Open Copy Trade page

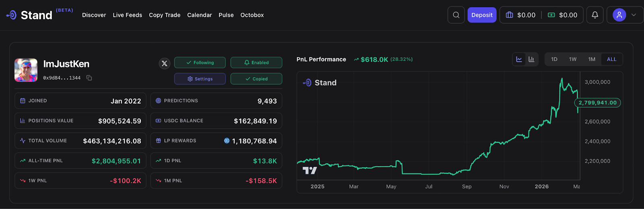click(x=165, y=15)
